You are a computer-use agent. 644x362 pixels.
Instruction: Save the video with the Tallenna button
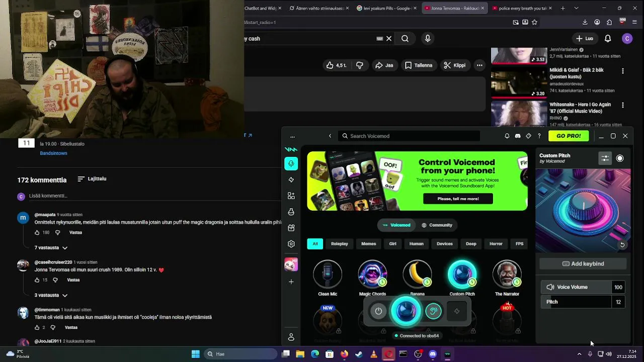pyautogui.click(x=419, y=65)
